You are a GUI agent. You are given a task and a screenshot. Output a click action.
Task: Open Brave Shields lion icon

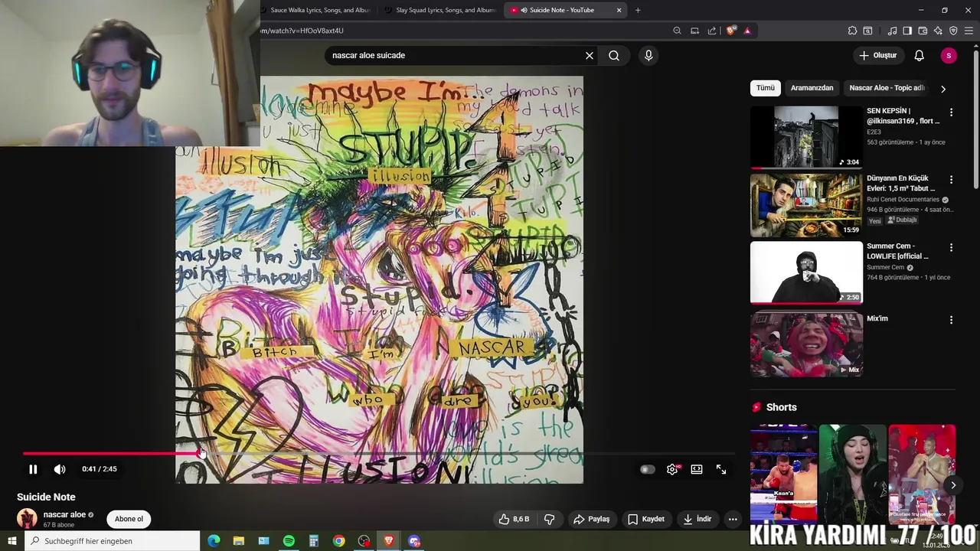pyautogui.click(x=730, y=31)
